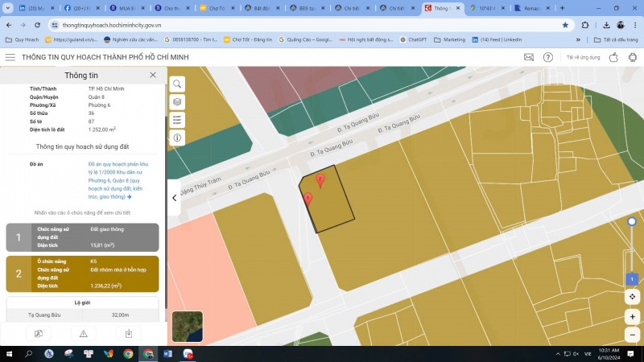Click the Apple app download icon
The height and width of the screenshot is (362, 644).
click(613, 58)
